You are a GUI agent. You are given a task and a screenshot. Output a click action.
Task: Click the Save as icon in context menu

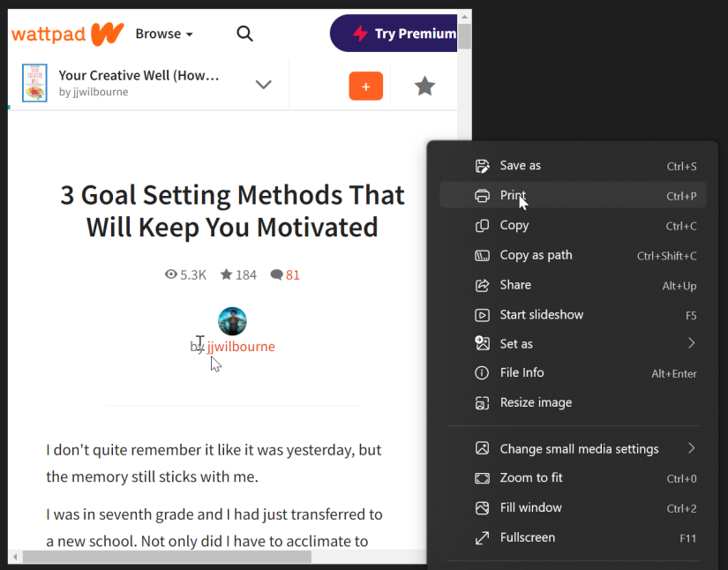click(482, 166)
